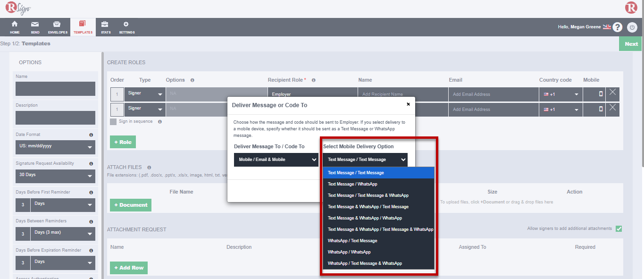Open the Deliver Message To dropdown
644x279 pixels.
click(x=276, y=160)
